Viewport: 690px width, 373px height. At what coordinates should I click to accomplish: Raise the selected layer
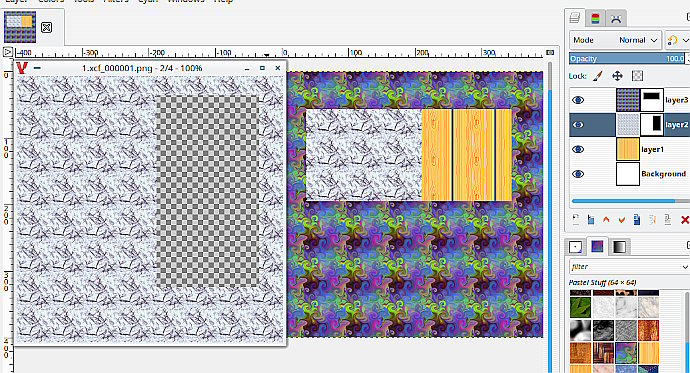(606, 219)
